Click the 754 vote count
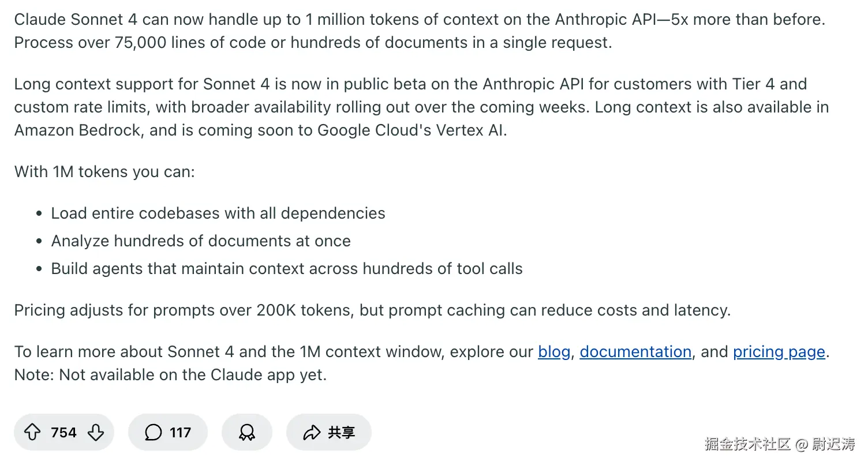 63,432
